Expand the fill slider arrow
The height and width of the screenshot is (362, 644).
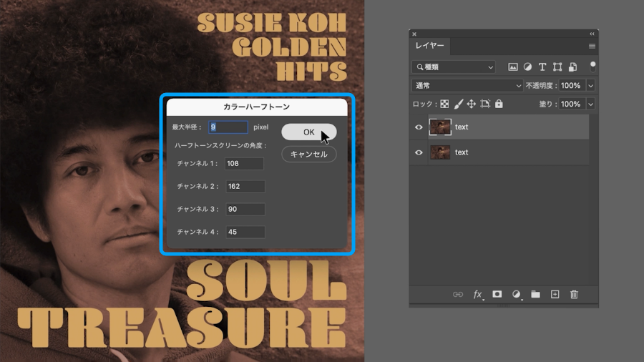pyautogui.click(x=590, y=104)
